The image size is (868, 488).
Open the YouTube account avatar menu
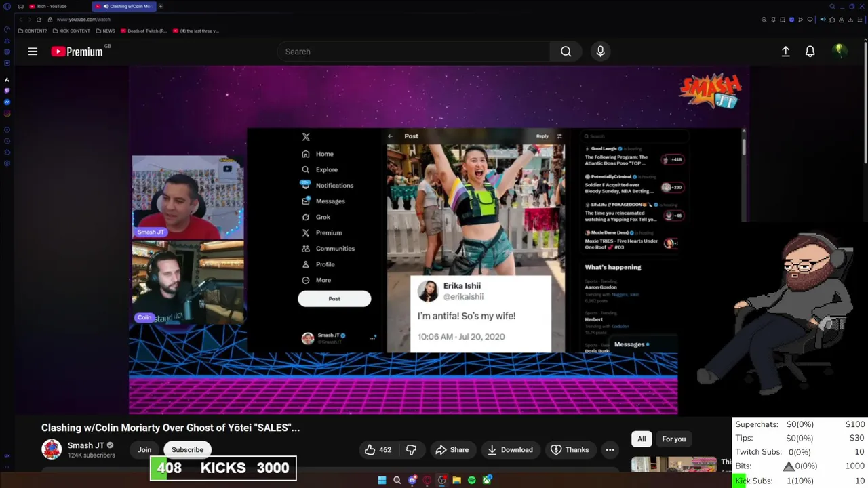tap(840, 51)
